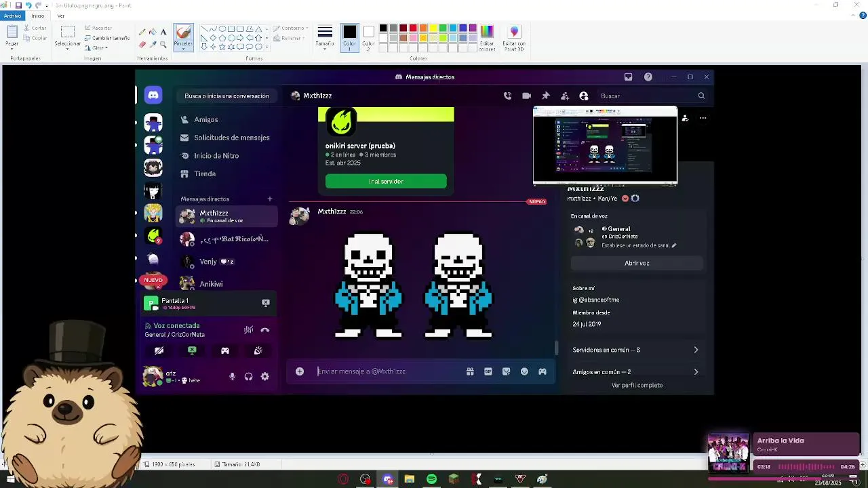
Task: Switch to the Inicio ribbon tab
Action: pos(38,16)
